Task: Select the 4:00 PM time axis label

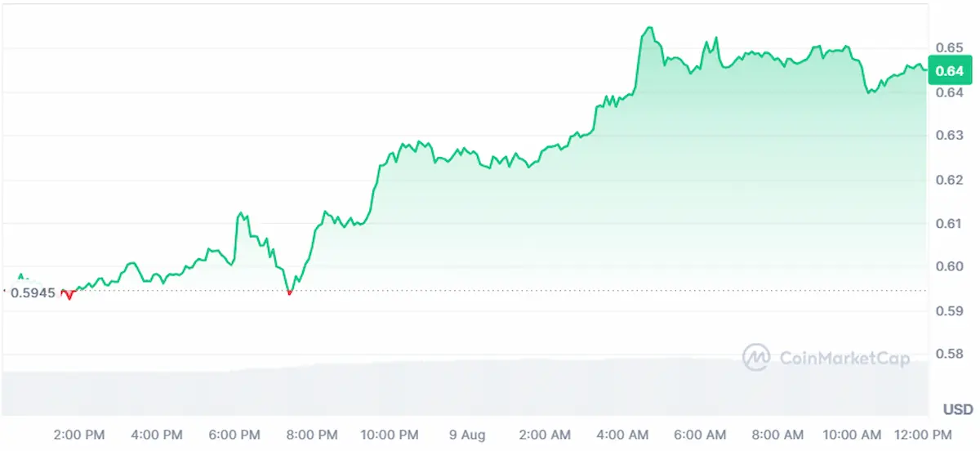Action: tap(156, 434)
